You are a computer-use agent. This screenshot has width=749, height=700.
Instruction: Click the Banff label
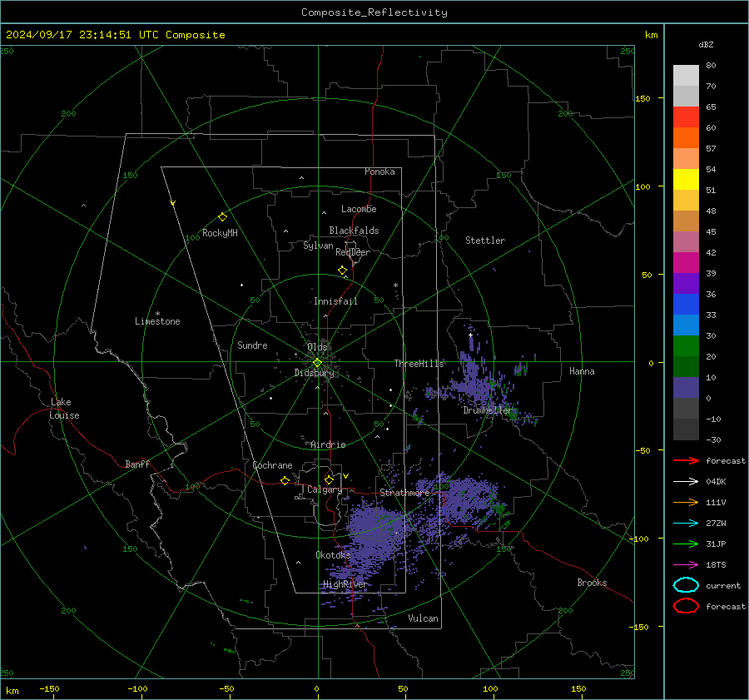coord(137,464)
